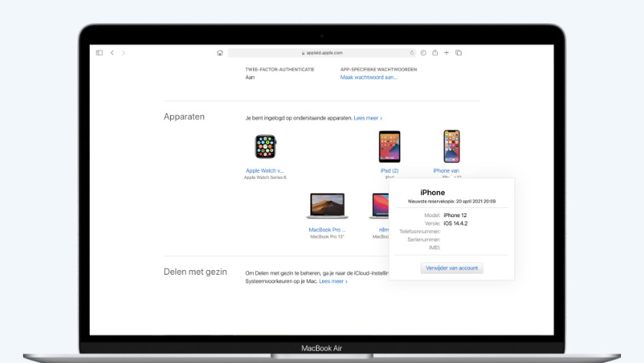
Task: Select the partly hidden MacBook image
Action: (x=379, y=206)
